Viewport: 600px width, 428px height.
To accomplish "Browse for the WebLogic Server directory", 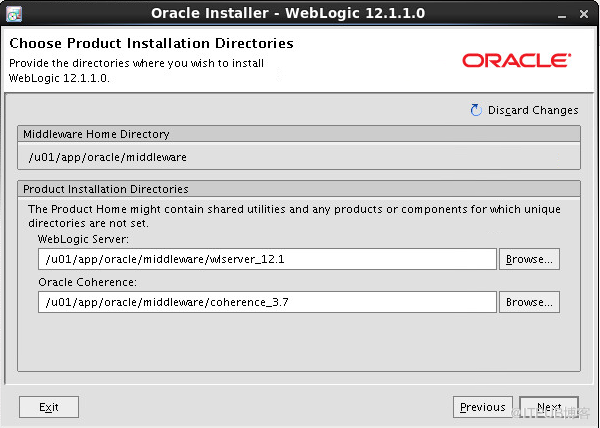I will pos(529,259).
